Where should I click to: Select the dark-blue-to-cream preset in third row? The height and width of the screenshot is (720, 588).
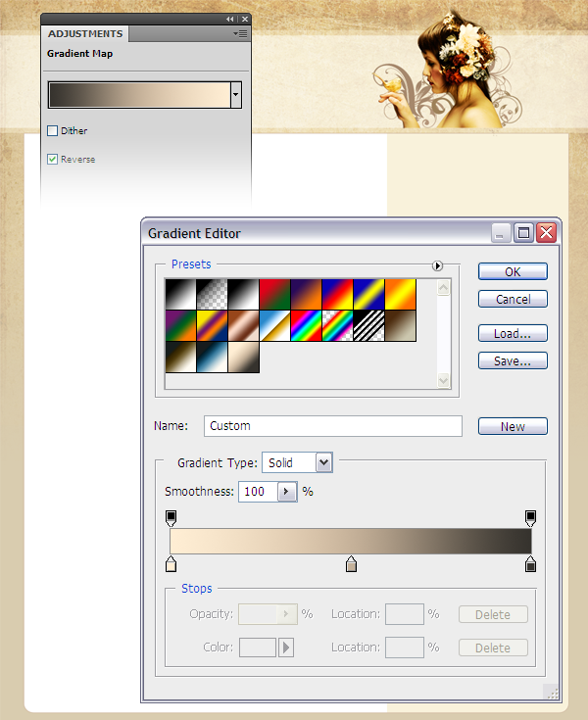212,357
